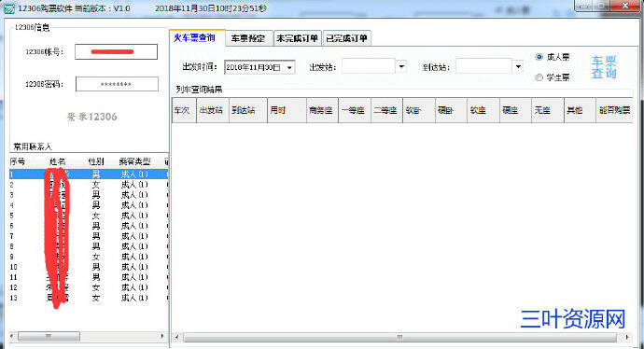This screenshot has height=349, width=644.
Task: Click the 出发站 column header in results
Action: pos(213,110)
